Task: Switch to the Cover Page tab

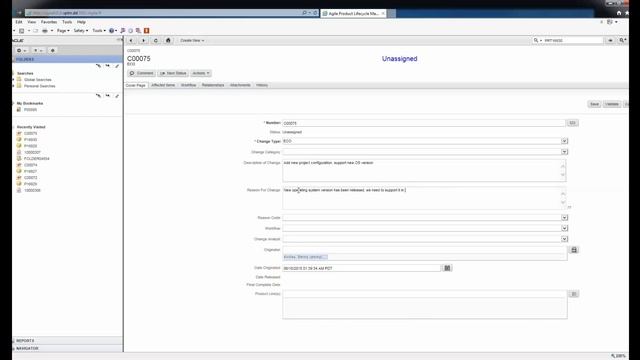Action: (x=136, y=85)
